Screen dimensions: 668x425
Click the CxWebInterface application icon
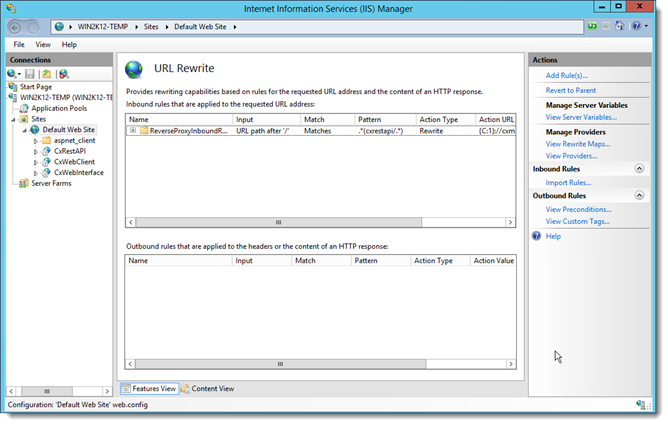pyautogui.click(x=46, y=172)
